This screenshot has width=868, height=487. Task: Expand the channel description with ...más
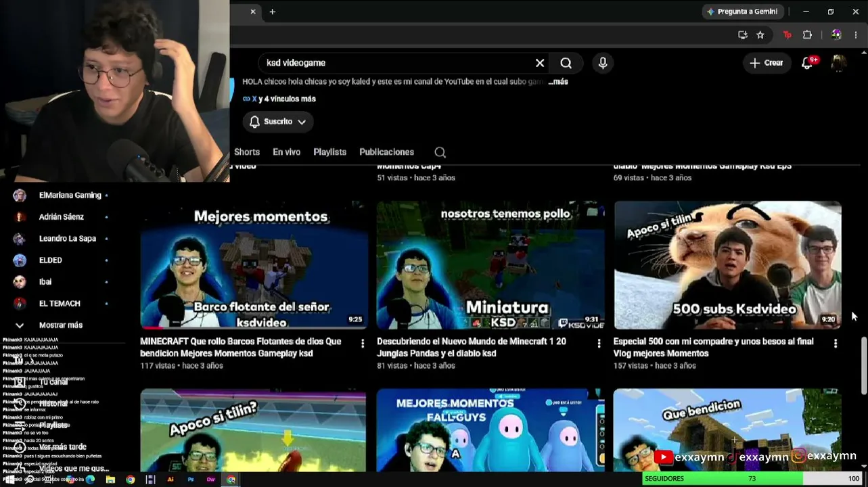[x=558, y=81]
